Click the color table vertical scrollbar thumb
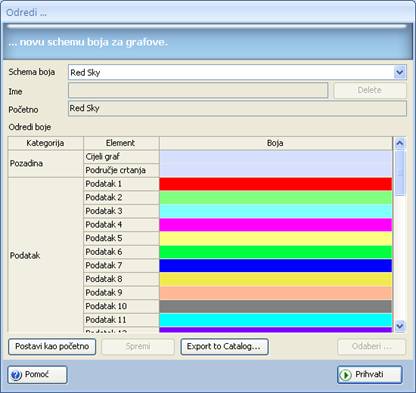The image size is (416, 393). coord(399,173)
